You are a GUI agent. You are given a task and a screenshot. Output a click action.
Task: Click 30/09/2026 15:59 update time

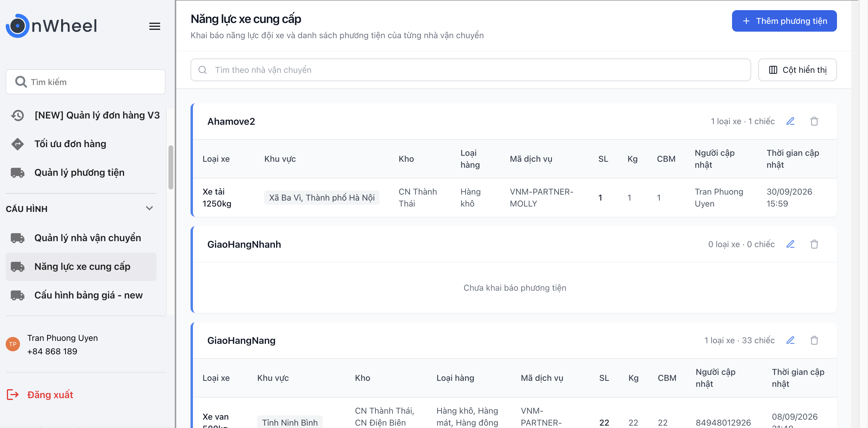[789, 198]
